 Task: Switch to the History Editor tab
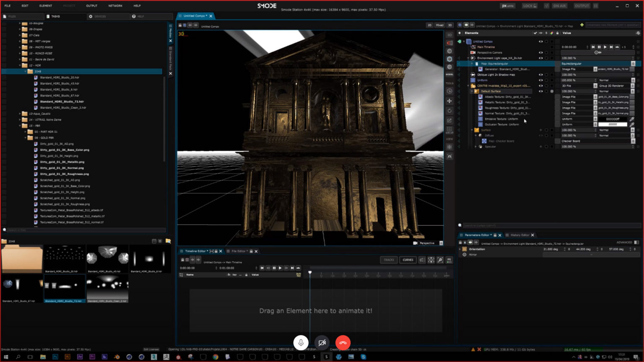[520, 235]
